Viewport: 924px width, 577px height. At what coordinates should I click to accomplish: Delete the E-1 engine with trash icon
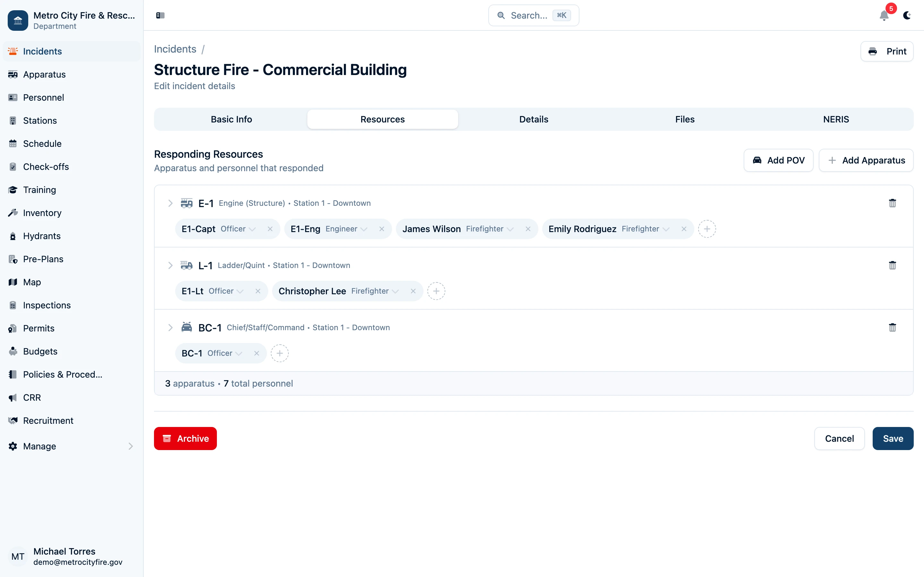point(892,203)
